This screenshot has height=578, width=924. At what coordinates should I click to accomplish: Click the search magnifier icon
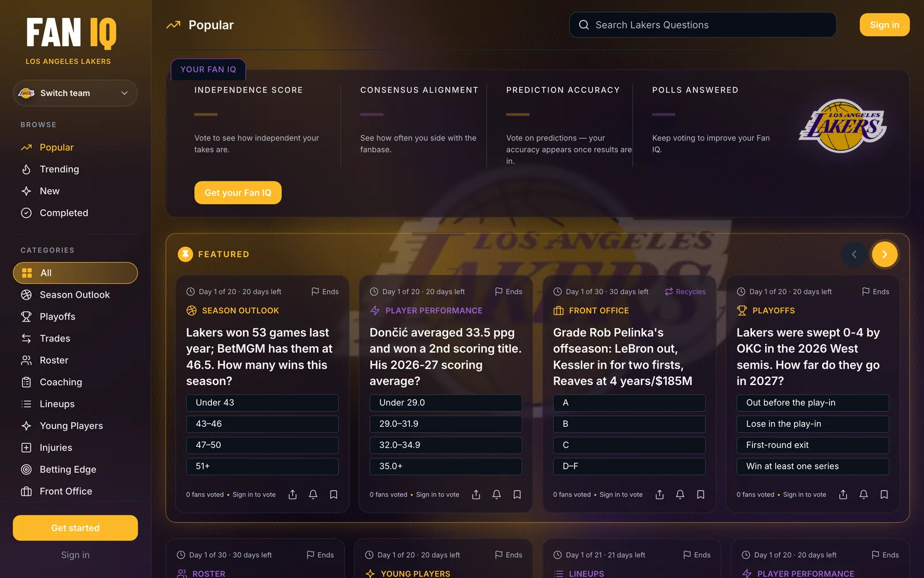click(x=584, y=25)
